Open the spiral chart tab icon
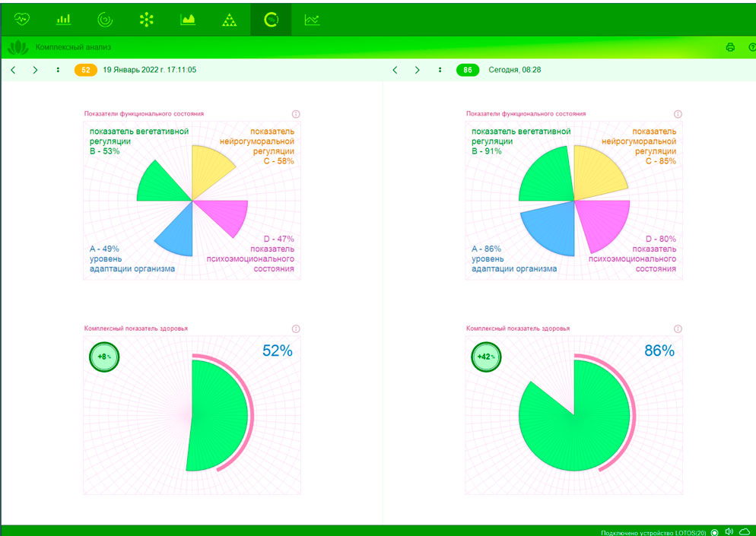The width and height of the screenshot is (756, 536). [105, 19]
